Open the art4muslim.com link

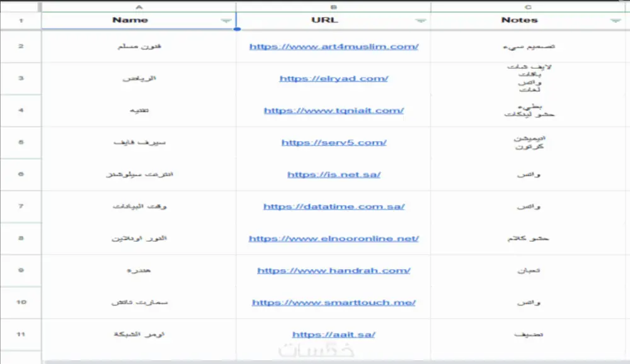(334, 47)
